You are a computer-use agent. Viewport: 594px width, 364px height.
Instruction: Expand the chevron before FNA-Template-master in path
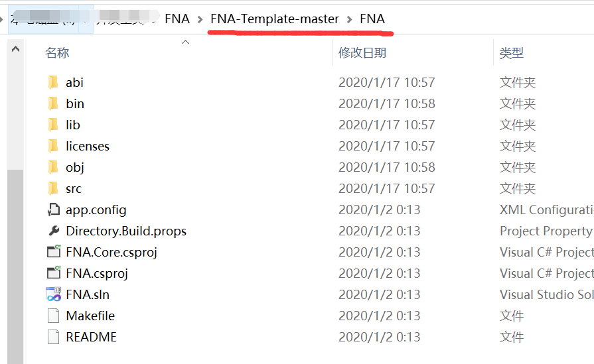200,19
